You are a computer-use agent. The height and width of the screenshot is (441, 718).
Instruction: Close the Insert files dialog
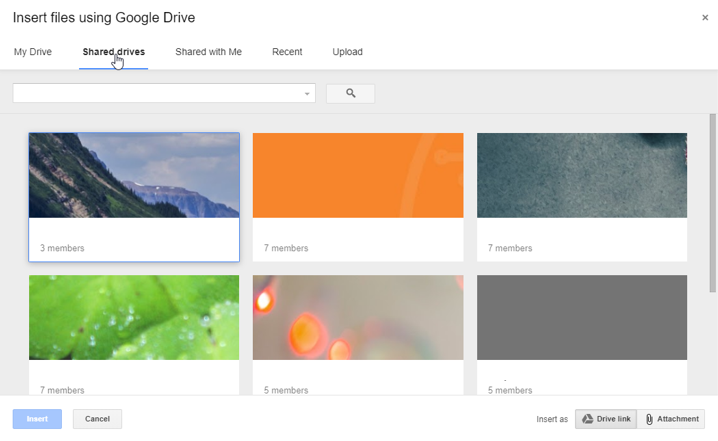tap(705, 17)
